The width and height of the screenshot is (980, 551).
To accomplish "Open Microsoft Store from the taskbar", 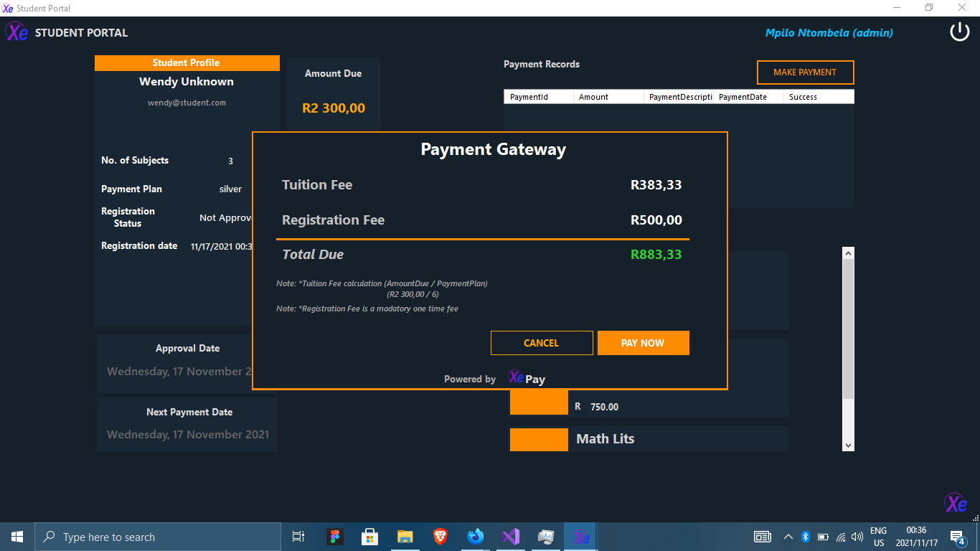I will coord(369,537).
